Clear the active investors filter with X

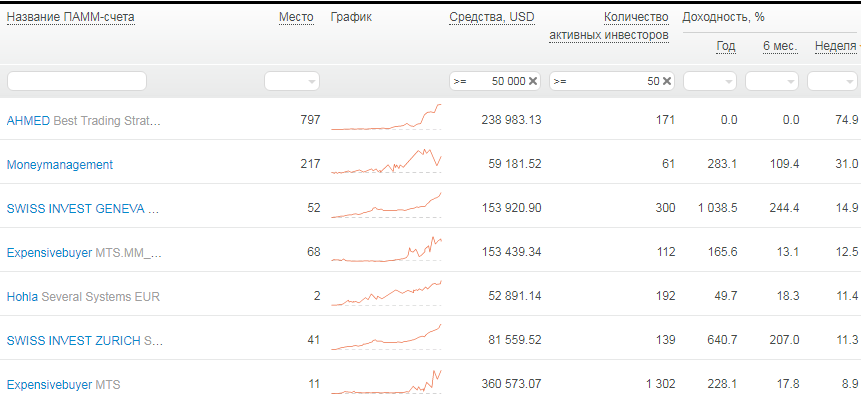667,81
